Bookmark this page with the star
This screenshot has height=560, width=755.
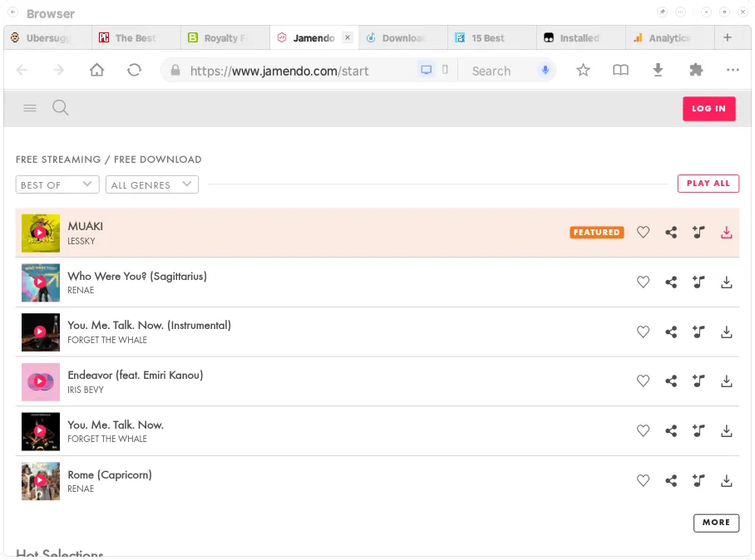point(583,71)
